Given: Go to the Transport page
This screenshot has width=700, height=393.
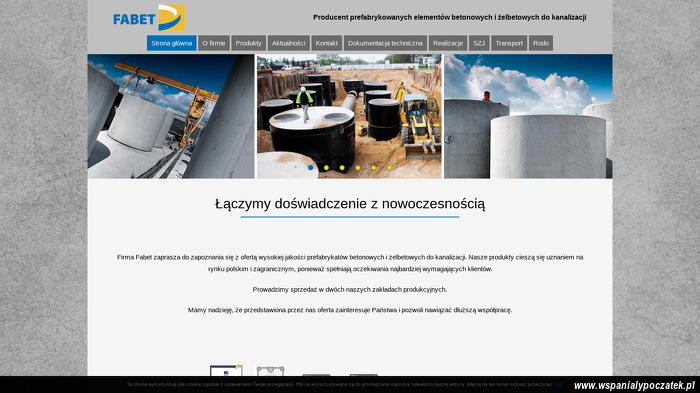Looking at the screenshot, I should click(x=509, y=43).
